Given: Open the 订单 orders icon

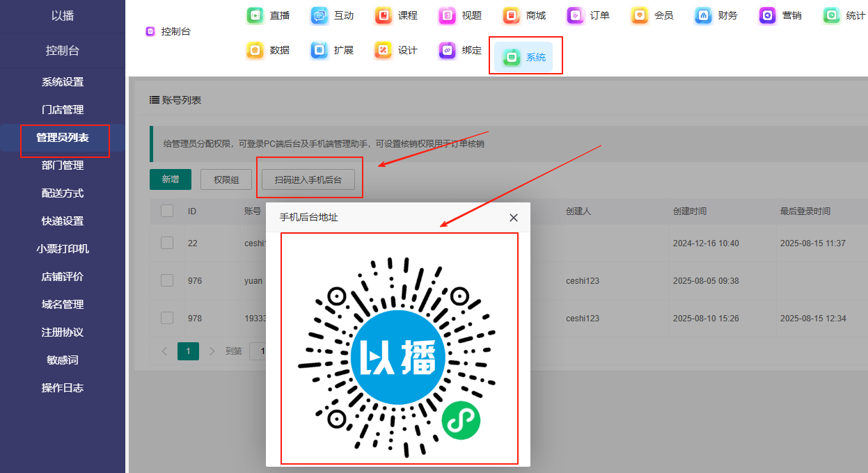Looking at the screenshot, I should (576, 15).
